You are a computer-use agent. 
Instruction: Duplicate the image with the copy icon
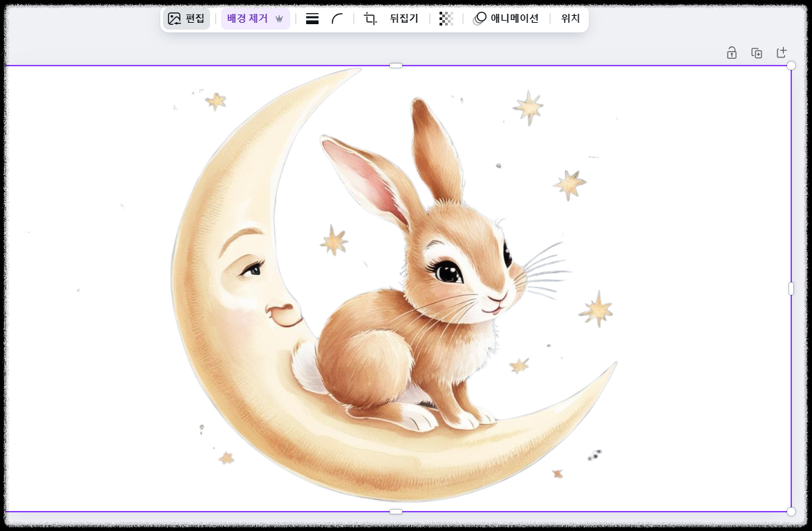tap(756, 52)
